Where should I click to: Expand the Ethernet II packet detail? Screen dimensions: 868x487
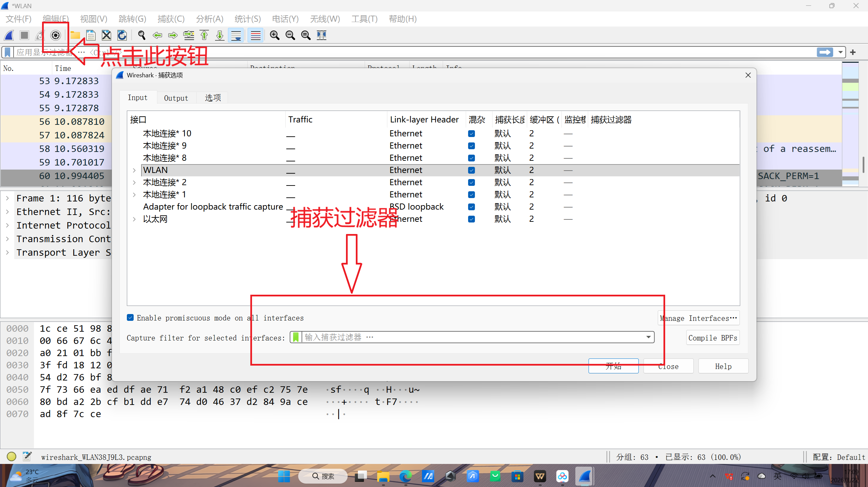coord(7,212)
